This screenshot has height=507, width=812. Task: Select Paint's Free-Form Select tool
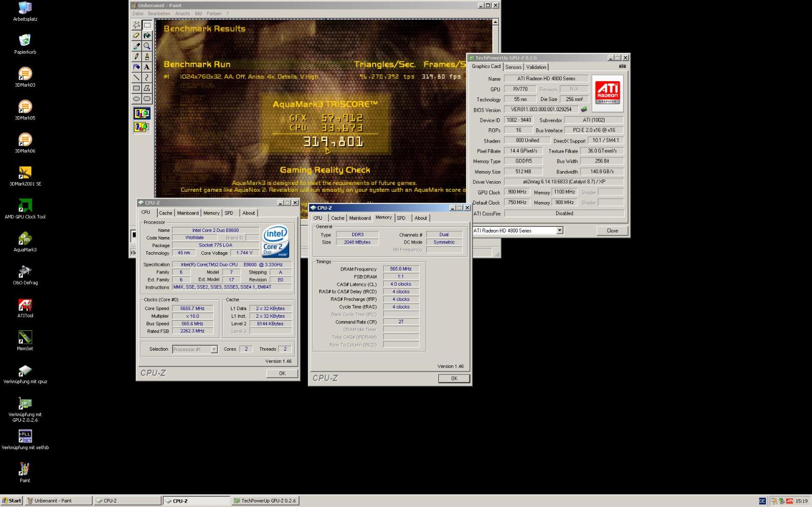coord(137,25)
